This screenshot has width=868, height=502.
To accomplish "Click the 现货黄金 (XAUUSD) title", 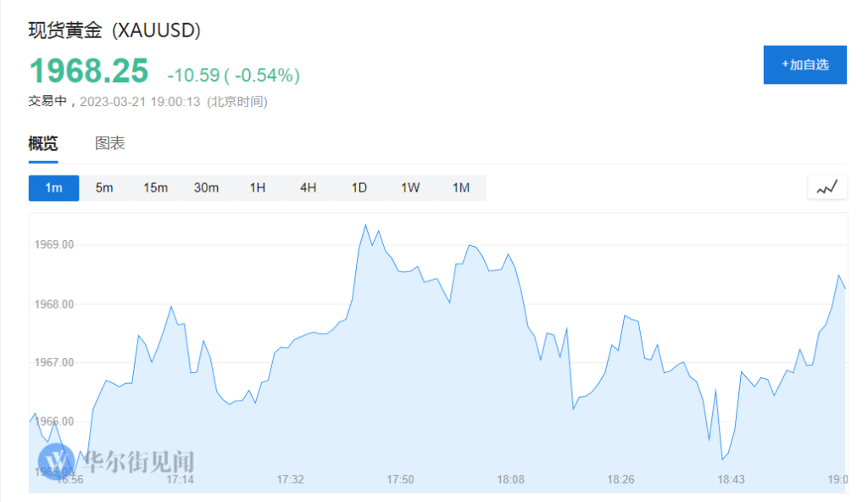I will point(114,31).
